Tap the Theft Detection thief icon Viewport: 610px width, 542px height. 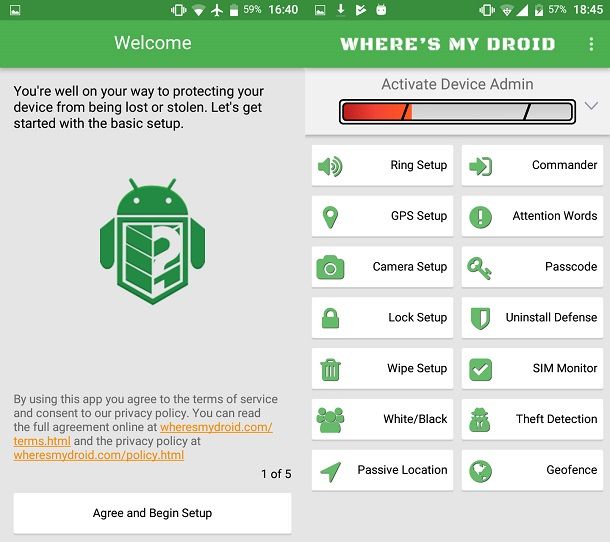tap(480, 420)
